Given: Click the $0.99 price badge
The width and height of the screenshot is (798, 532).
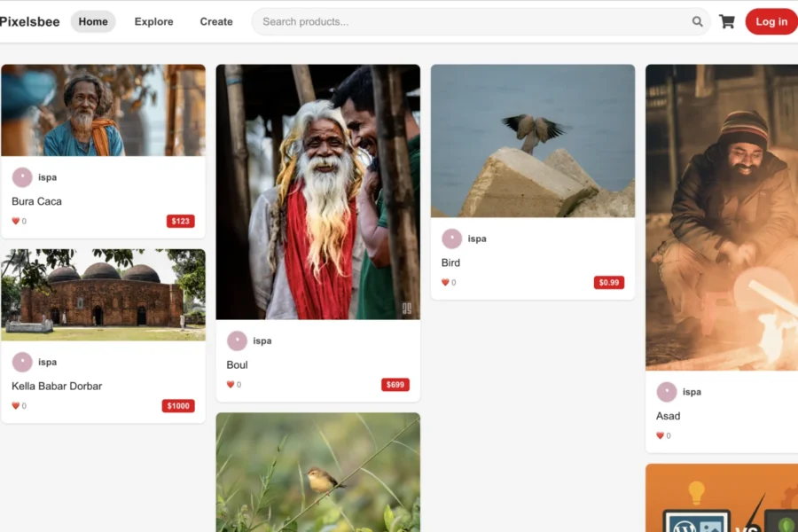Looking at the screenshot, I should pyautogui.click(x=609, y=282).
